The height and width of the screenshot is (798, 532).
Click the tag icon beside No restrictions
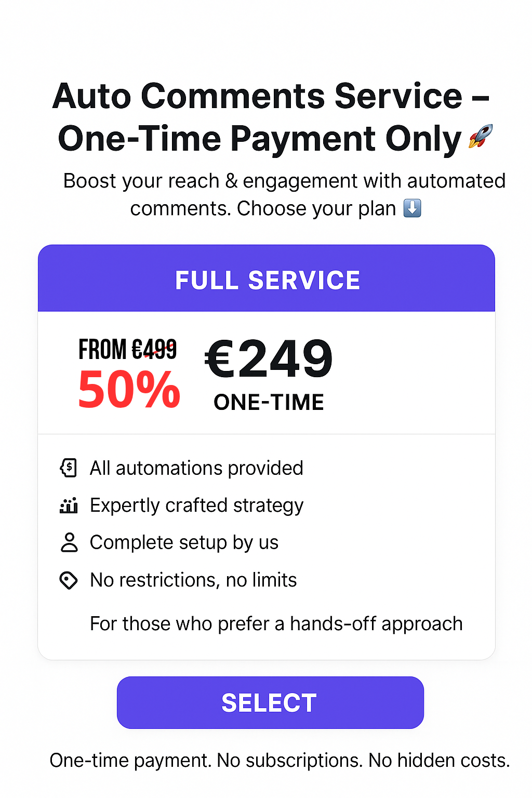click(69, 580)
